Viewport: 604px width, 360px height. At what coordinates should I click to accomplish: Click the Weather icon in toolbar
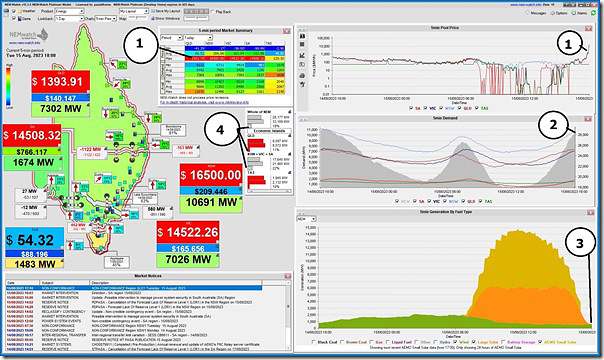tap(20, 11)
